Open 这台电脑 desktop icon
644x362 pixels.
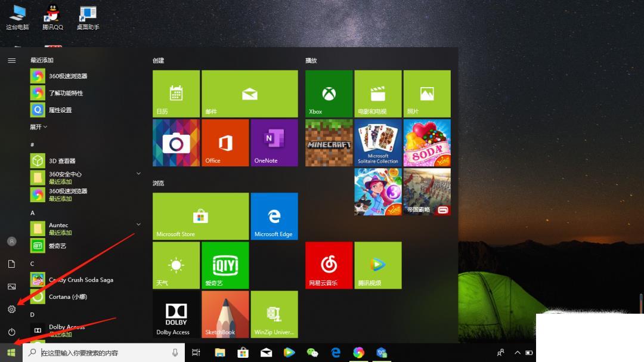(x=17, y=18)
